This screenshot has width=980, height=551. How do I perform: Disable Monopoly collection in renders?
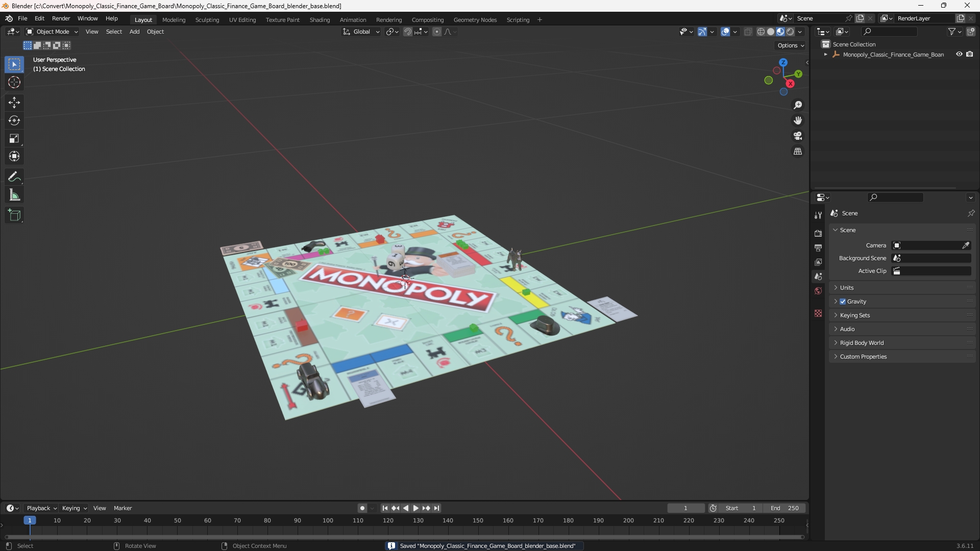coord(970,54)
